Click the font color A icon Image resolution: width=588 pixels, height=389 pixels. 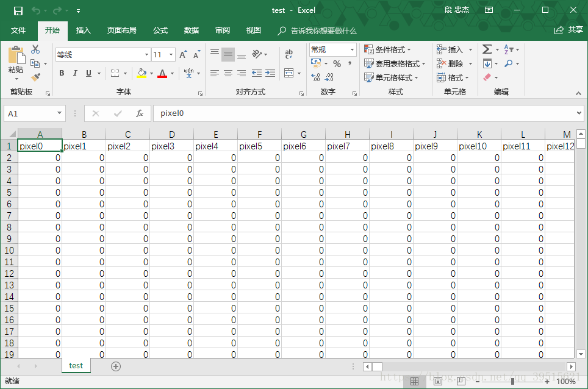pyautogui.click(x=162, y=73)
